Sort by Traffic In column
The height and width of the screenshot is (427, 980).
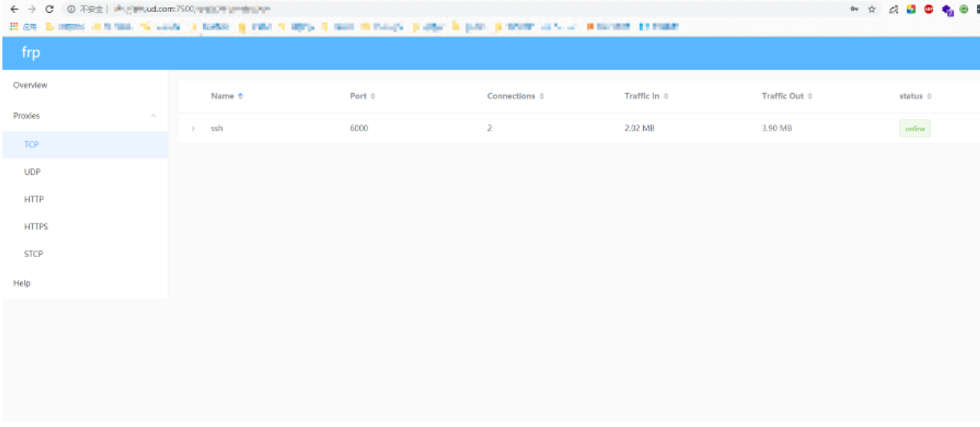(646, 96)
